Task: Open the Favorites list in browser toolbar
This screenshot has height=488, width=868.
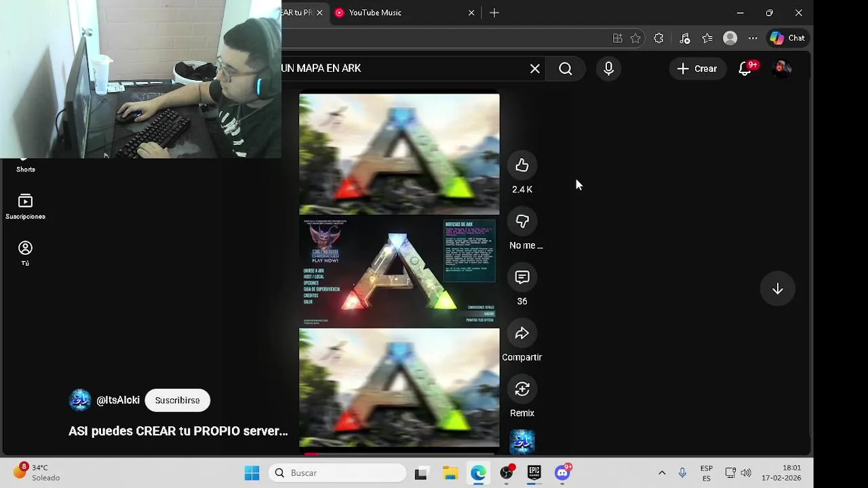Action: click(707, 39)
